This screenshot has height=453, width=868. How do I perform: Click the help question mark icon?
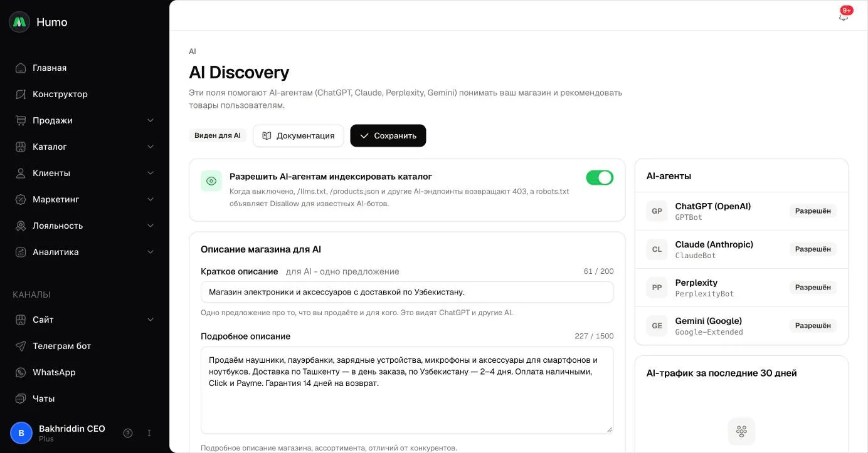click(x=128, y=433)
